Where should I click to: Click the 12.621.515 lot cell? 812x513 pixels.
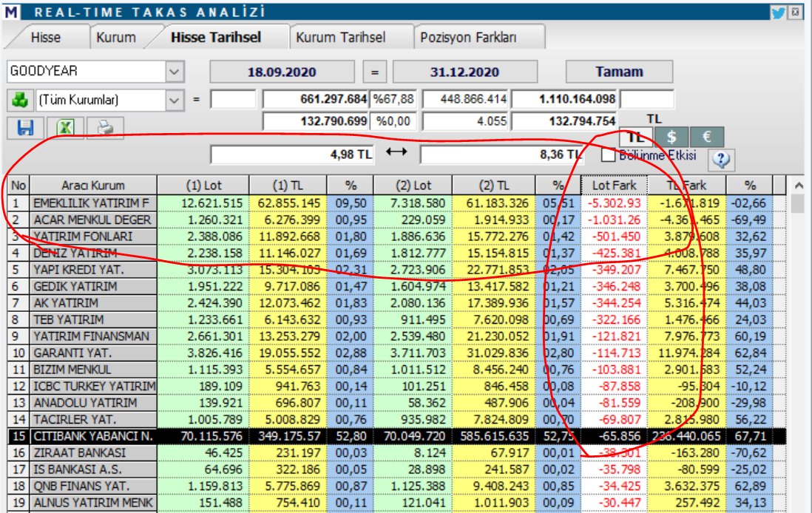[x=203, y=203]
